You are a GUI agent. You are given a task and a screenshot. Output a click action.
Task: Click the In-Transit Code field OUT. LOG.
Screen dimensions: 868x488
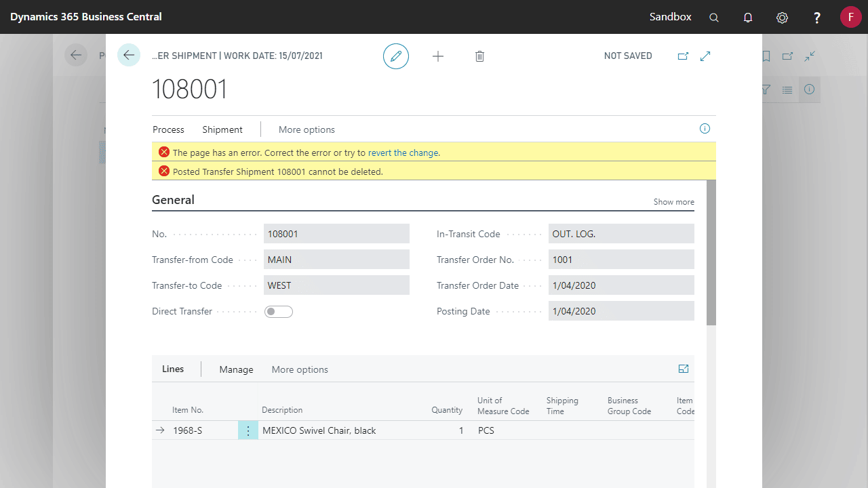(x=621, y=234)
